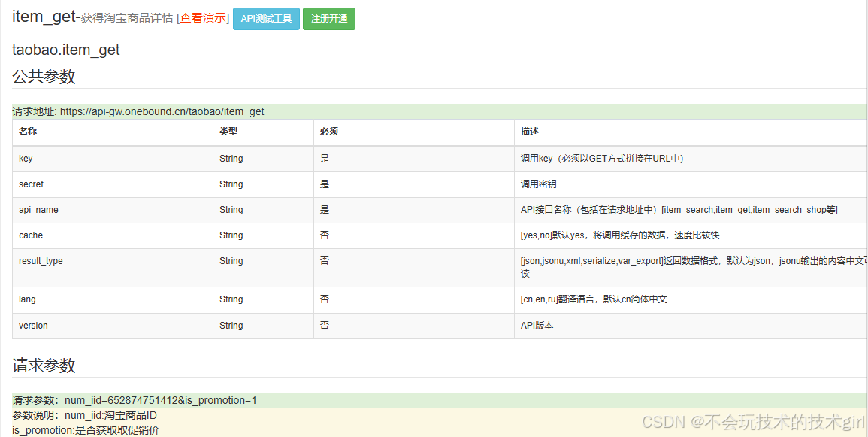The width and height of the screenshot is (868, 437).
Task: Click the 公共参数 section heading
Action: 44,77
